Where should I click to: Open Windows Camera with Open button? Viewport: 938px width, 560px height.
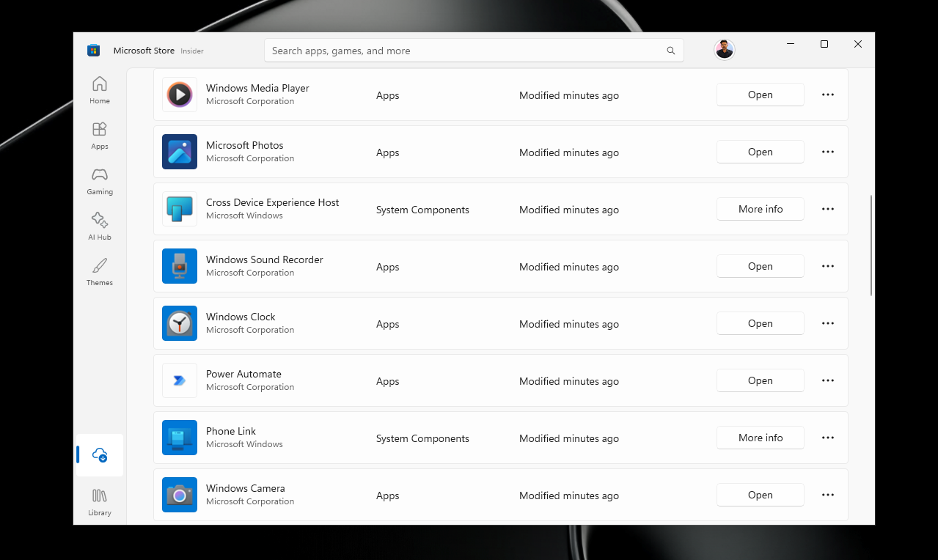click(761, 495)
